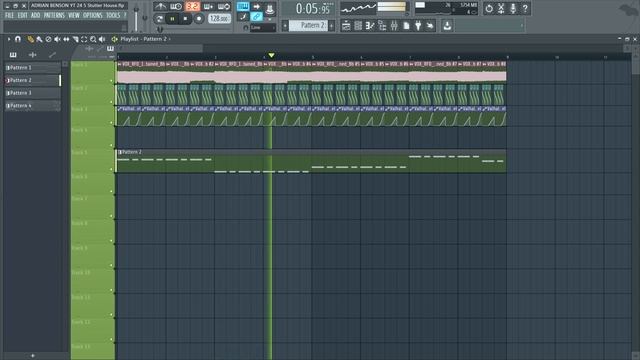Click the save/download arrow icon
640x360 pixels.
click(x=447, y=26)
